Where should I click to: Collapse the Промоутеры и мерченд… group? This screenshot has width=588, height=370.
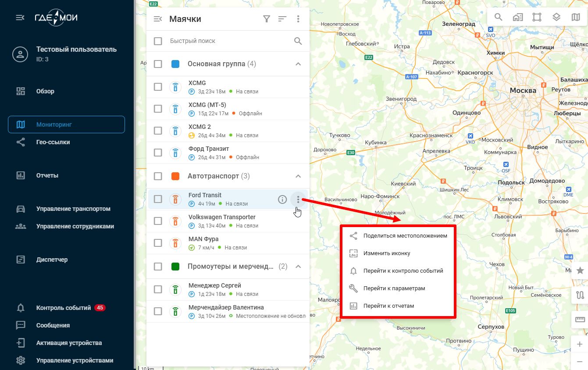pyautogui.click(x=298, y=267)
